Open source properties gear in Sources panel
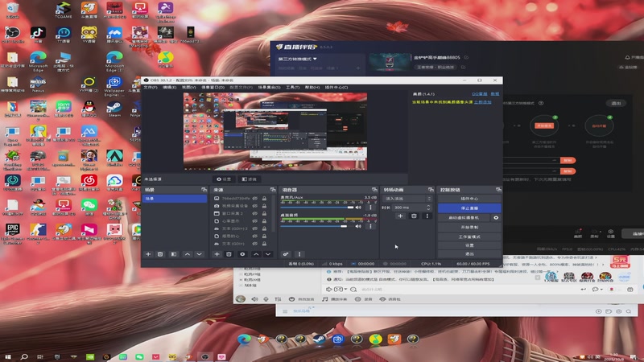This screenshot has height=362, width=644. 242,254
